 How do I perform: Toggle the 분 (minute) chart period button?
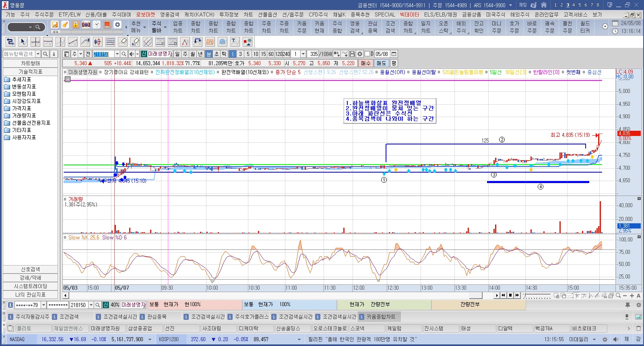208,54
